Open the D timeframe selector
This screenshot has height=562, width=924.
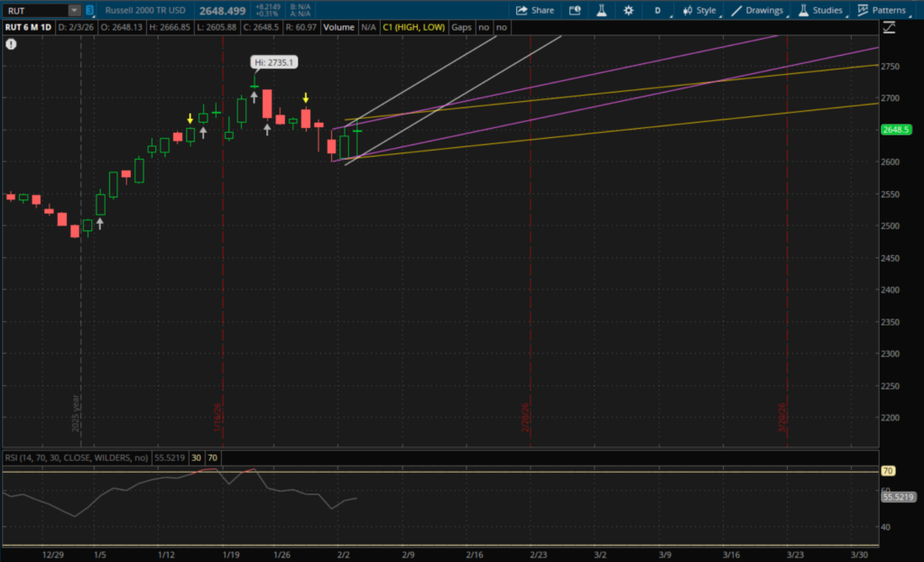coord(657,10)
